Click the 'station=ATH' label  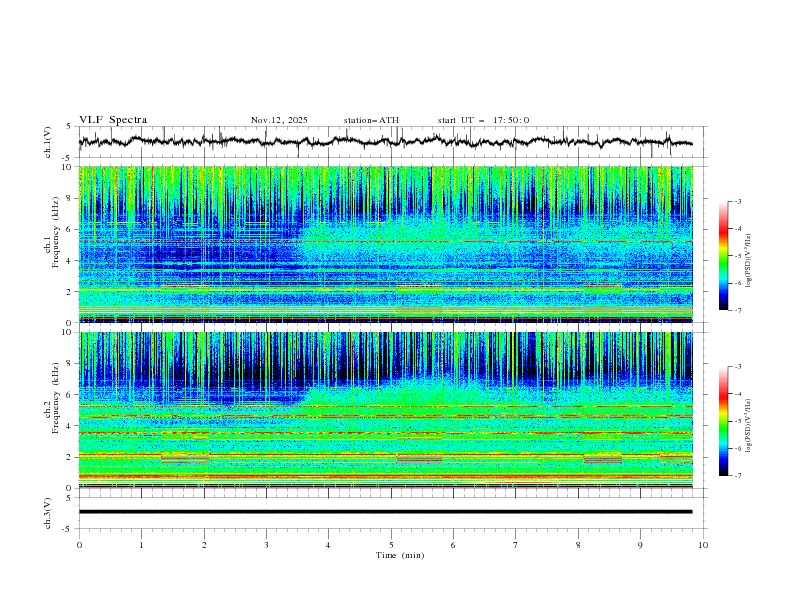pyautogui.click(x=371, y=120)
